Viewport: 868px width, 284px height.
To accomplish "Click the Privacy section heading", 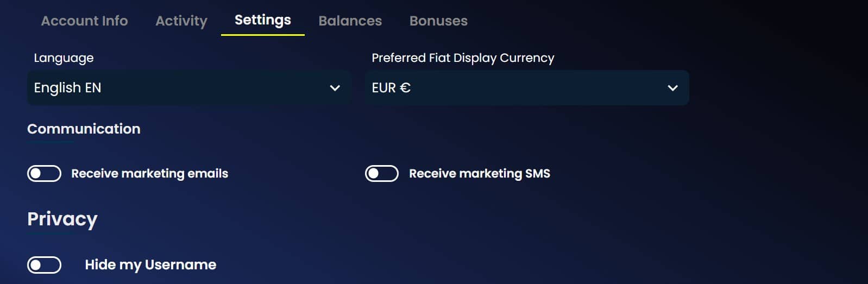I will click(x=62, y=219).
